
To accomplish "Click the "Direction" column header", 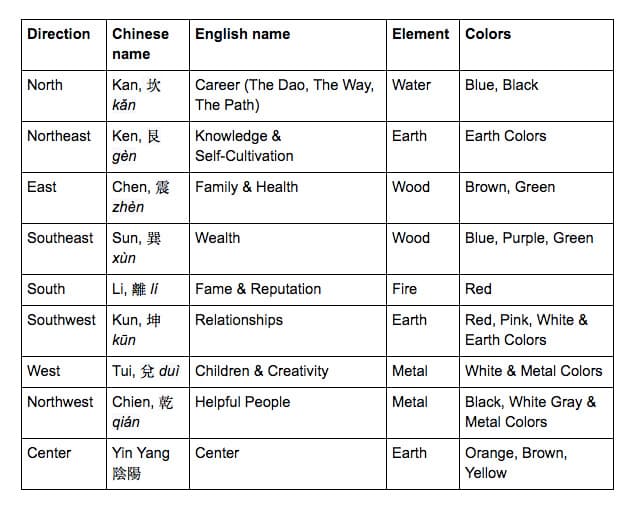I will click(59, 34).
